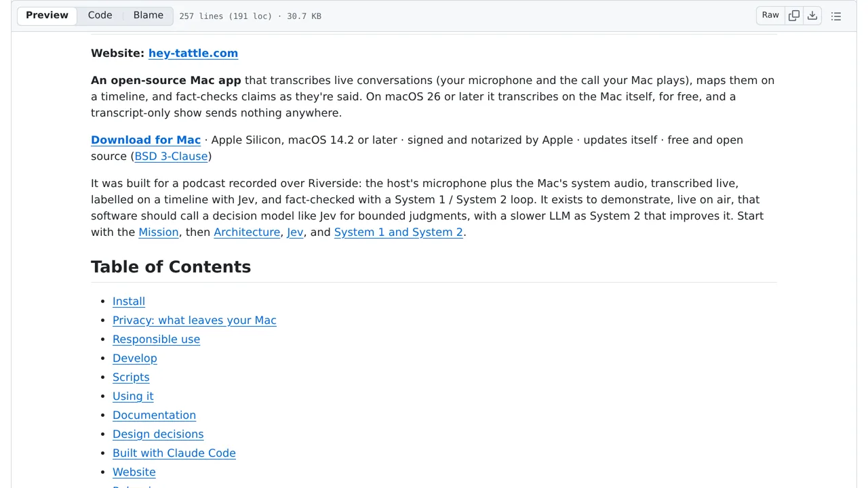The width and height of the screenshot is (868, 488).
Task: Follow the Architecture link
Action: (247, 232)
